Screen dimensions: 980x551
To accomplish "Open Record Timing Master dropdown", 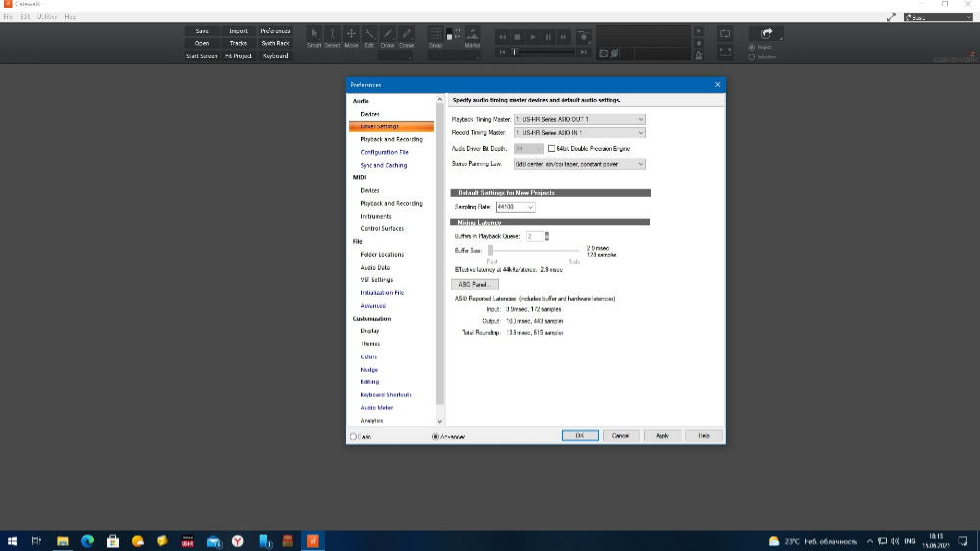I will tap(579, 133).
